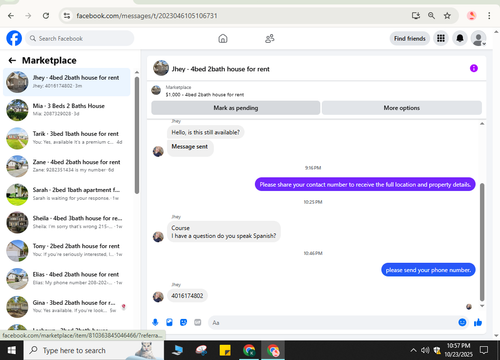Click the 'Hello, is this still available?' message
The width and height of the screenshot is (500, 360).
click(205, 132)
